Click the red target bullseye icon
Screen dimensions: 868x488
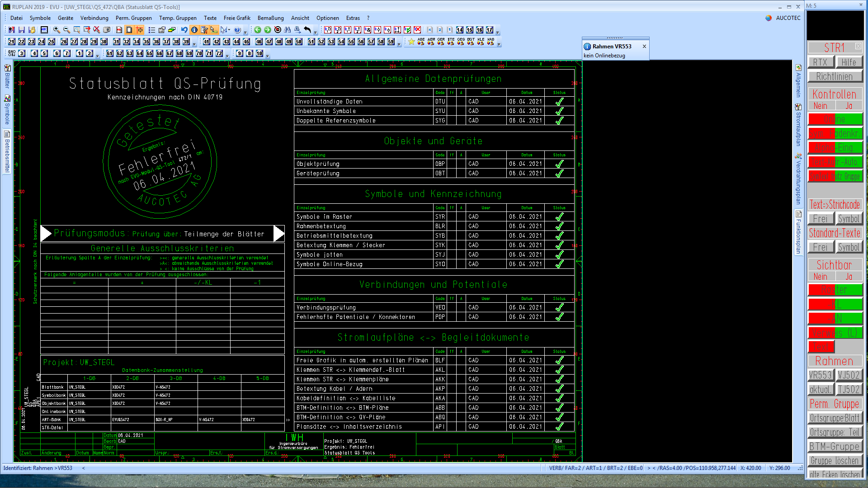[278, 30]
